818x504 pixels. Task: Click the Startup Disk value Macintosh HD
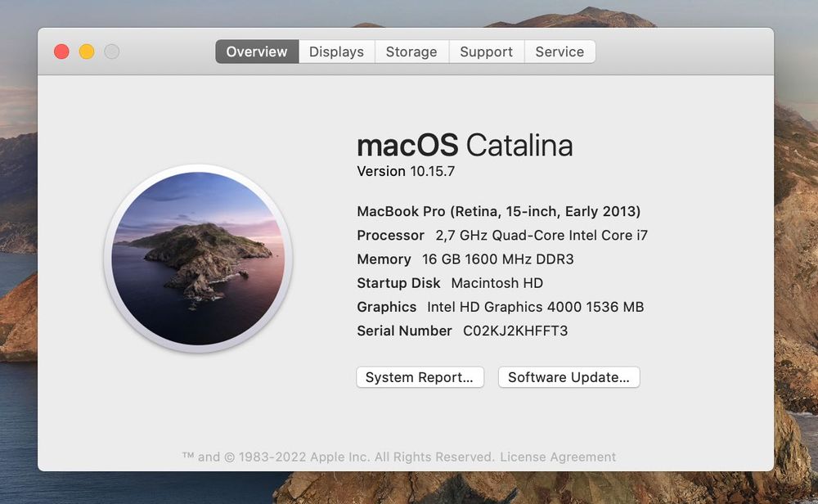pos(497,283)
